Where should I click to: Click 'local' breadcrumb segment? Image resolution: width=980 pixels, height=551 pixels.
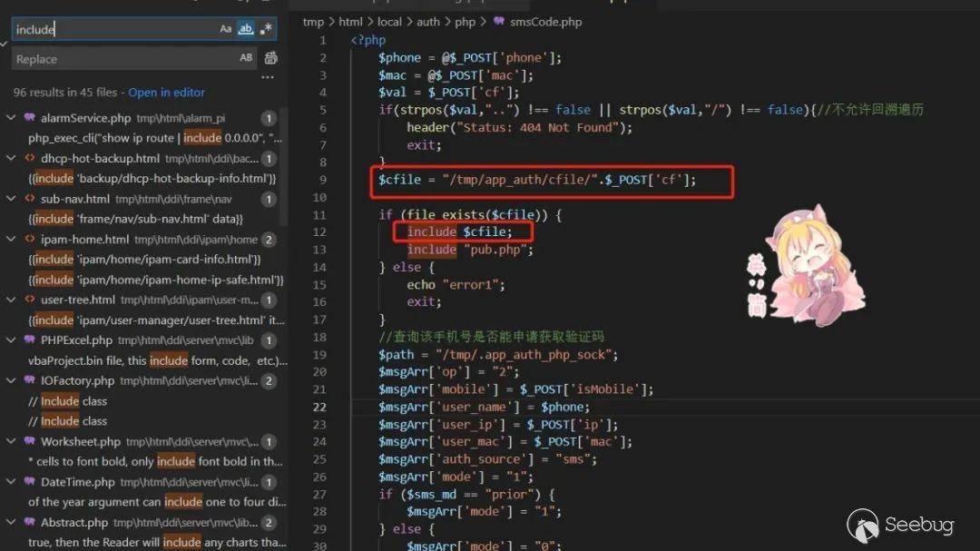389,22
